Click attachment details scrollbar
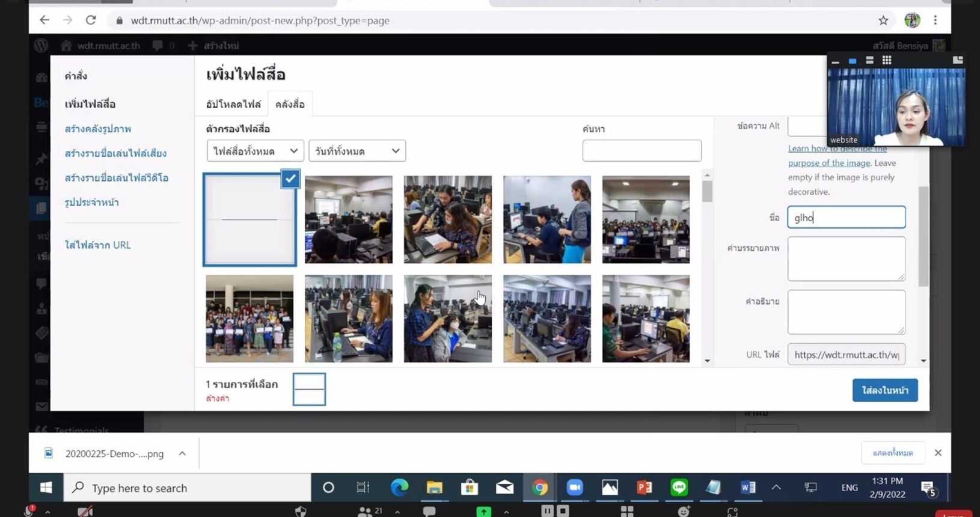The image size is (980, 517). [x=923, y=237]
